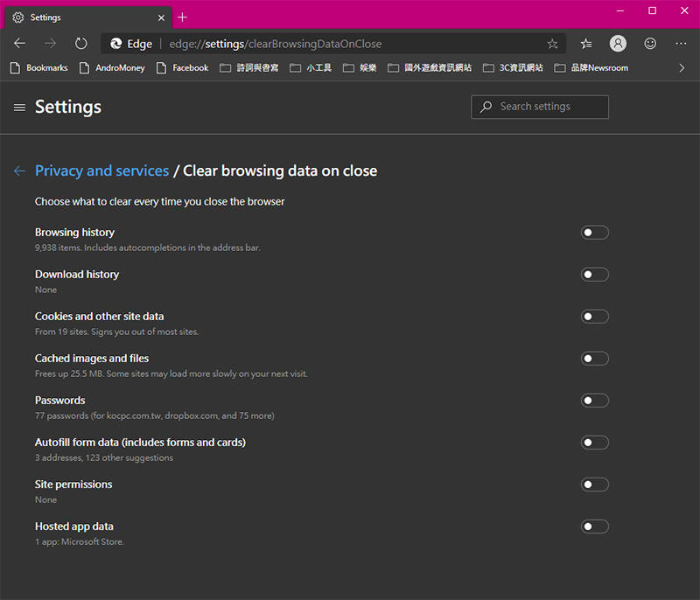
Task: Click the Privacy and services breadcrumb link
Action: pyautogui.click(x=101, y=171)
